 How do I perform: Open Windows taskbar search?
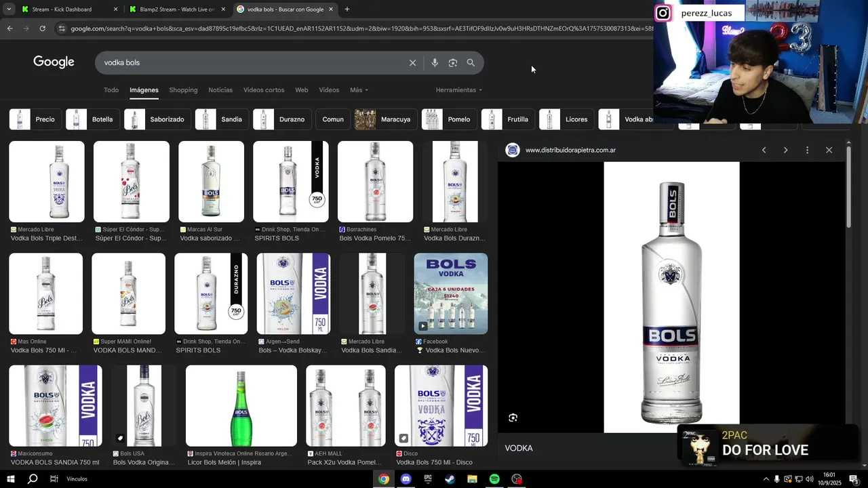click(33, 479)
